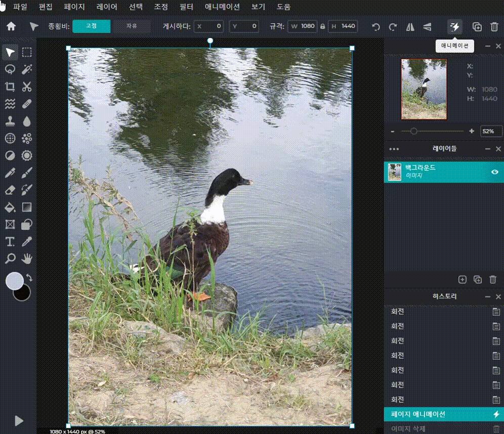Activate the Zoom magnifier tool
Image resolution: width=504 pixels, height=434 pixels.
click(10, 258)
